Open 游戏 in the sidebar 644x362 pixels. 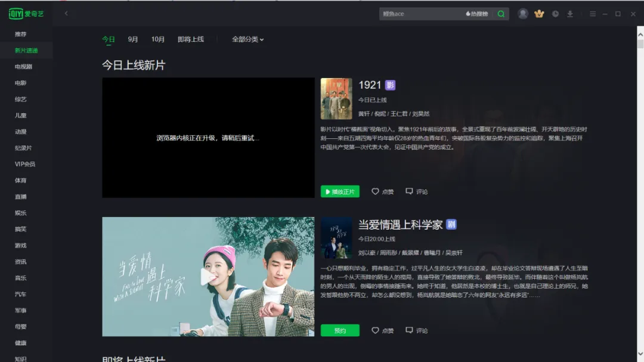click(20, 245)
